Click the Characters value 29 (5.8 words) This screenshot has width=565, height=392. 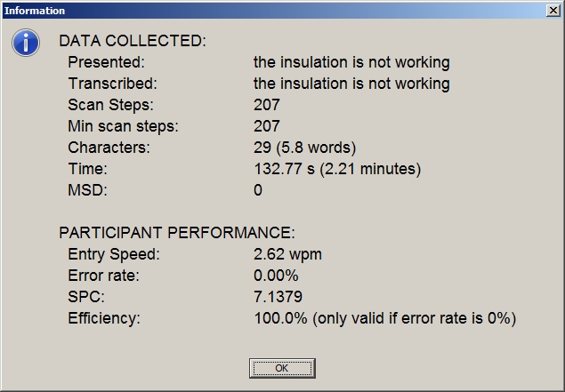(305, 148)
